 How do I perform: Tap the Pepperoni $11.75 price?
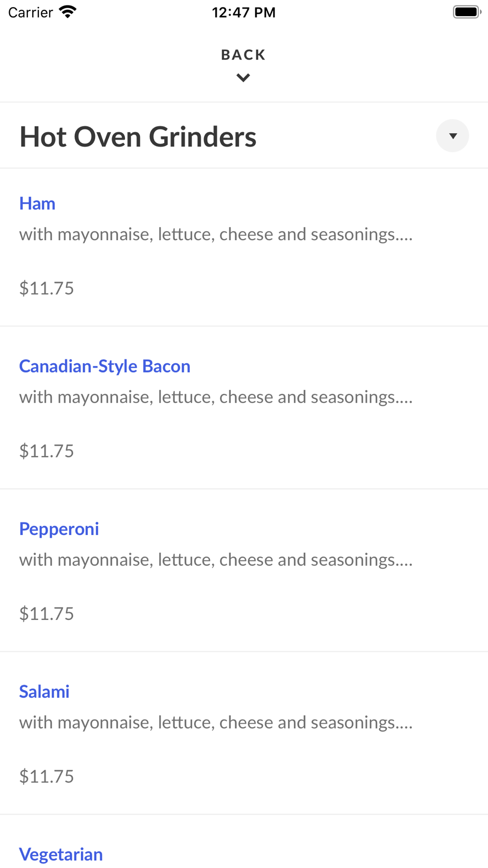pyautogui.click(x=46, y=614)
